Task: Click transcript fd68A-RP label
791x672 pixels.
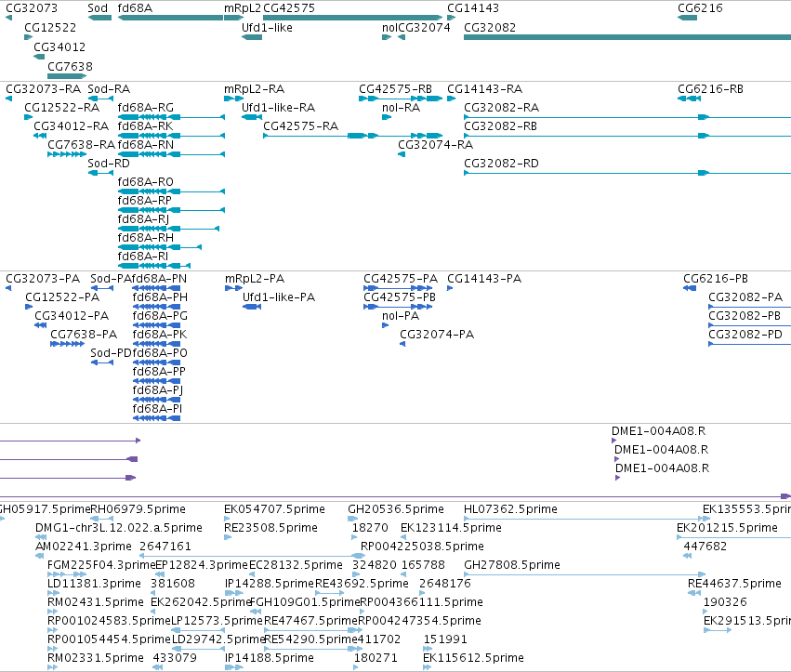Action: [145, 200]
